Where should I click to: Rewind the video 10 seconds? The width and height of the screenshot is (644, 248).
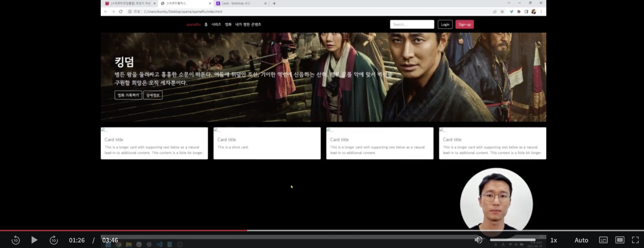click(16, 240)
